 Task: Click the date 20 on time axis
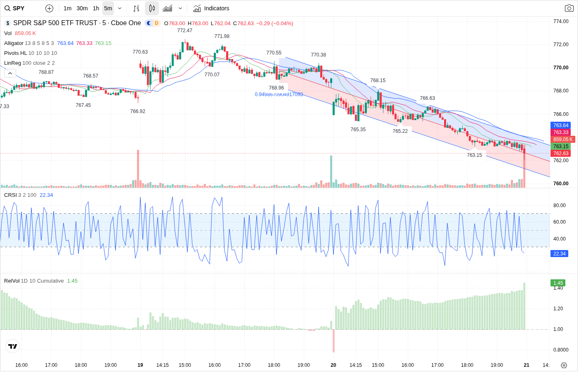click(x=333, y=365)
